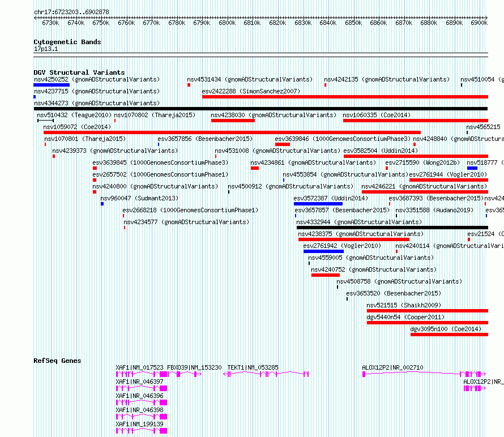Select nsv4559005 gnomAD variant label
This screenshot has width=504, height=437.
pyautogui.click(x=371, y=258)
